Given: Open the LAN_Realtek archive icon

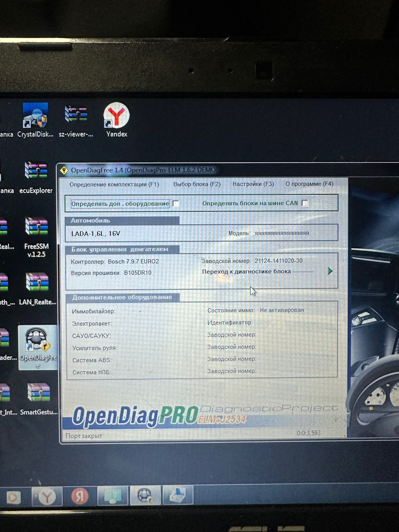Looking at the screenshot, I should [x=37, y=289].
